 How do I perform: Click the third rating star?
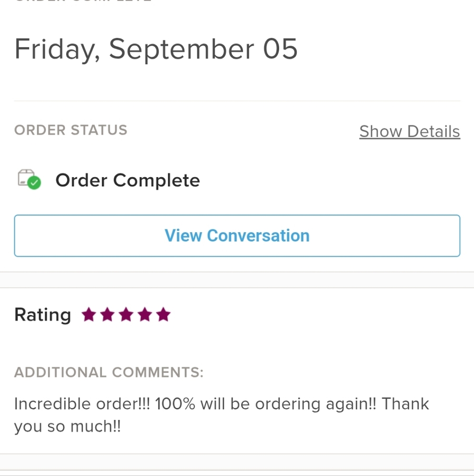(x=126, y=315)
